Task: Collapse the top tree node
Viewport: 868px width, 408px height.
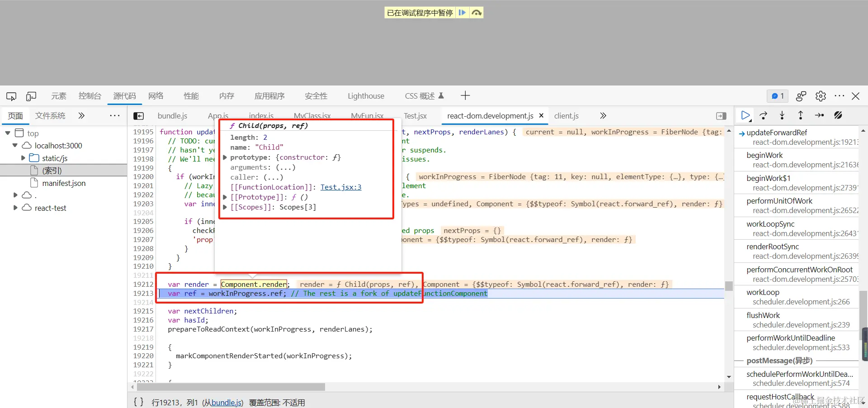Action: [8, 133]
